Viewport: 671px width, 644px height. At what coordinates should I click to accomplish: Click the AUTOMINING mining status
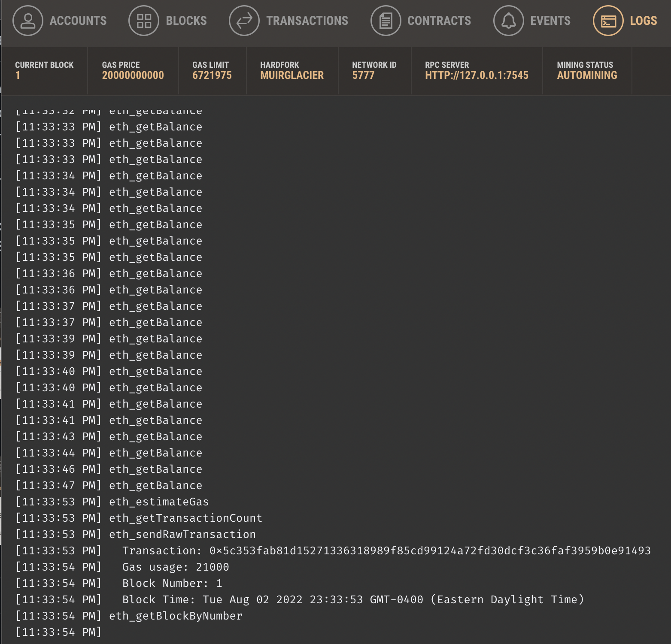(x=587, y=76)
